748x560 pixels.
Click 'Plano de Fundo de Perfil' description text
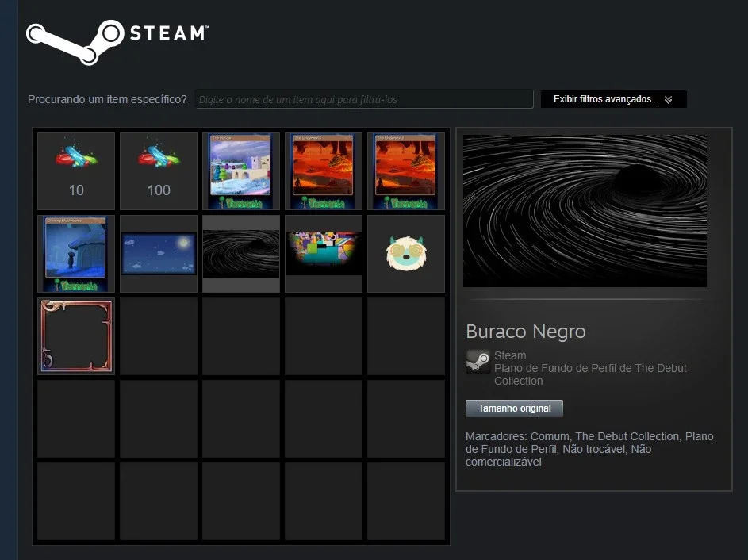tap(590, 374)
